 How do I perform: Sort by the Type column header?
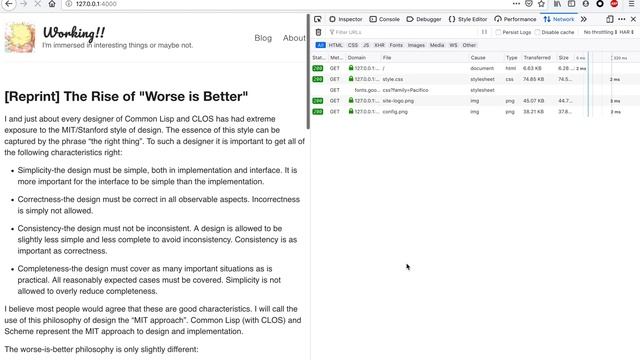(x=512, y=58)
